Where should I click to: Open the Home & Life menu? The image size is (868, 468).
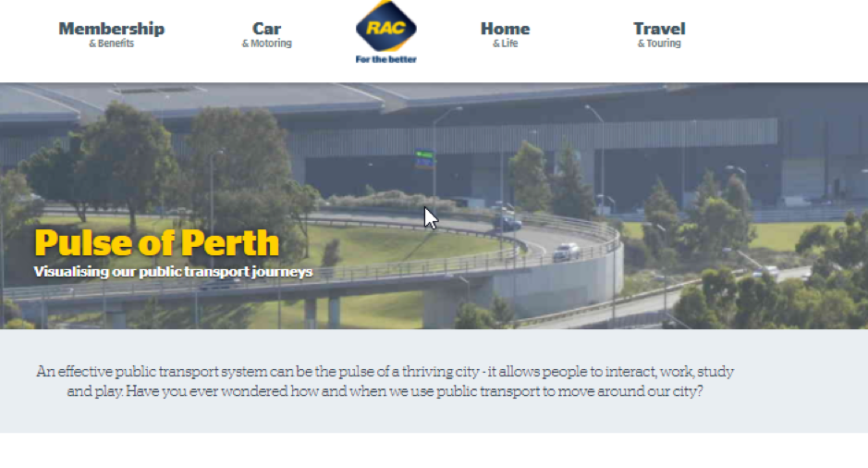(x=505, y=35)
